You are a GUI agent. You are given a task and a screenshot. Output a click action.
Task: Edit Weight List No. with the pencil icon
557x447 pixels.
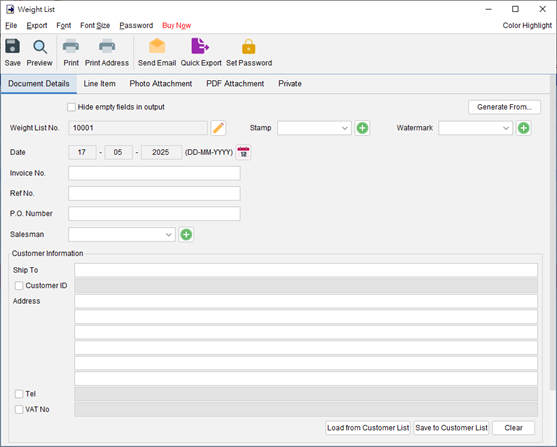click(218, 128)
